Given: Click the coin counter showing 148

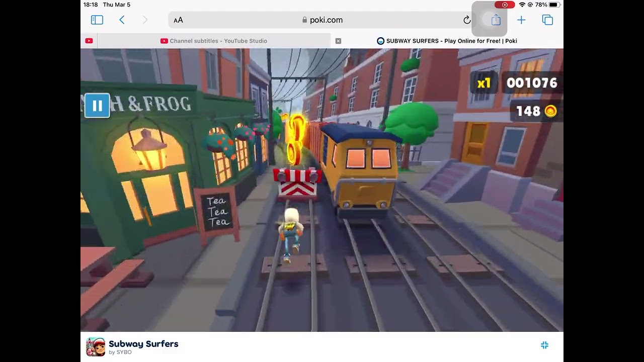Looking at the screenshot, I should tap(536, 111).
